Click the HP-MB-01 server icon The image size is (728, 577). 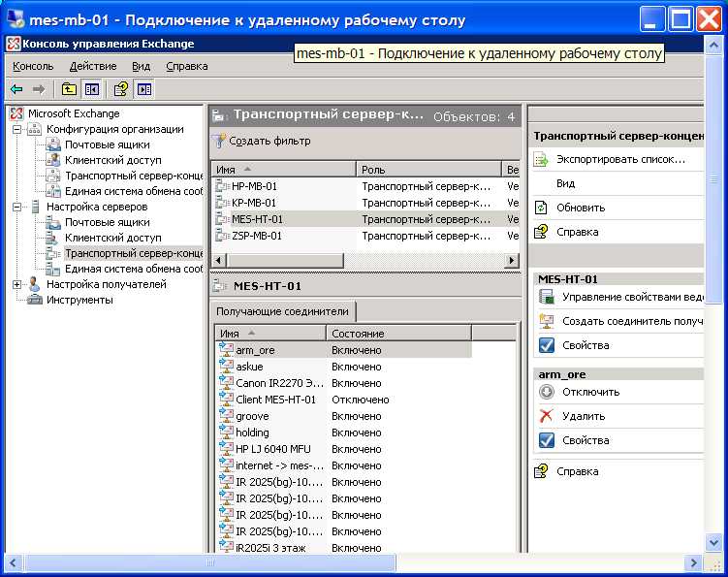(222, 186)
